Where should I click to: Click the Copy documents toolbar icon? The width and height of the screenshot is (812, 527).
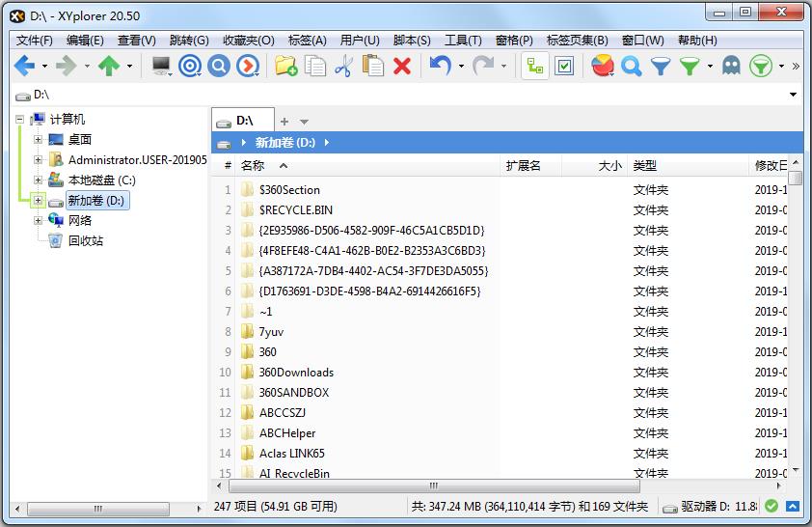pos(314,66)
